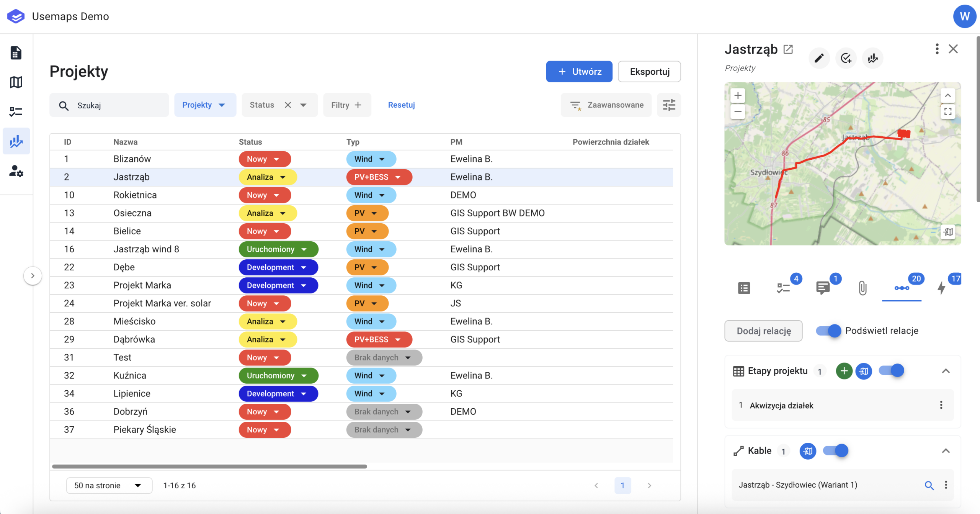The image size is (980, 514).
Task: Toggle the Podświetl relacje switch
Action: point(828,331)
